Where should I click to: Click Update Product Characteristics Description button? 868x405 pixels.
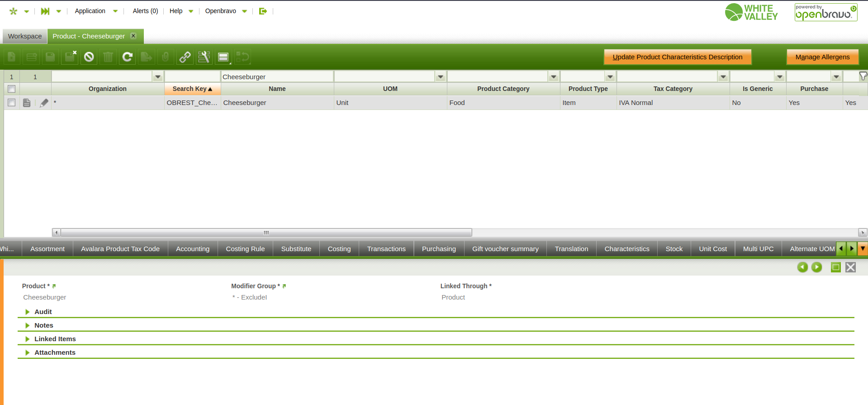pos(677,57)
